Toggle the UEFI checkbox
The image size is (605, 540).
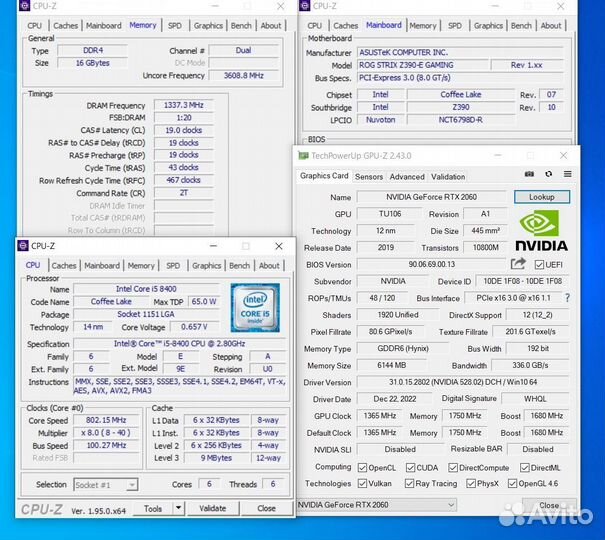point(539,265)
